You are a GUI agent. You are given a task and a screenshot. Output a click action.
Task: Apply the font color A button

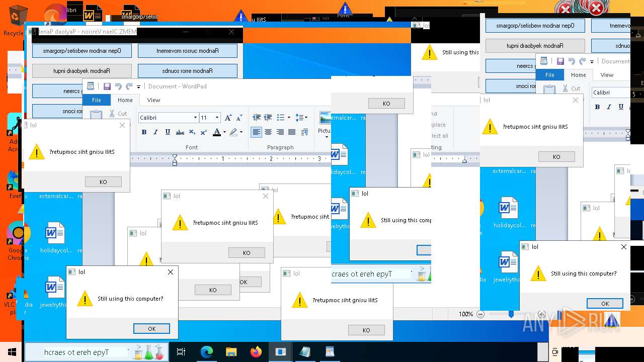pyautogui.click(x=216, y=132)
